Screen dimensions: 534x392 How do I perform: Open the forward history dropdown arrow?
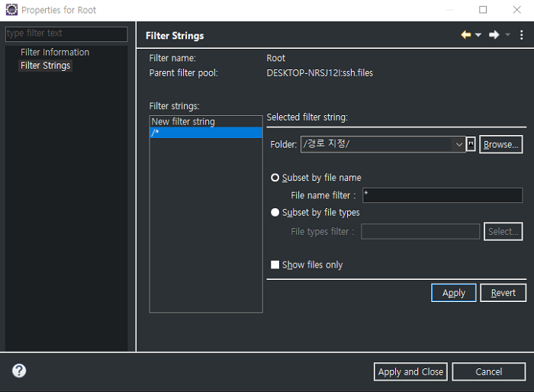(507, 35)
